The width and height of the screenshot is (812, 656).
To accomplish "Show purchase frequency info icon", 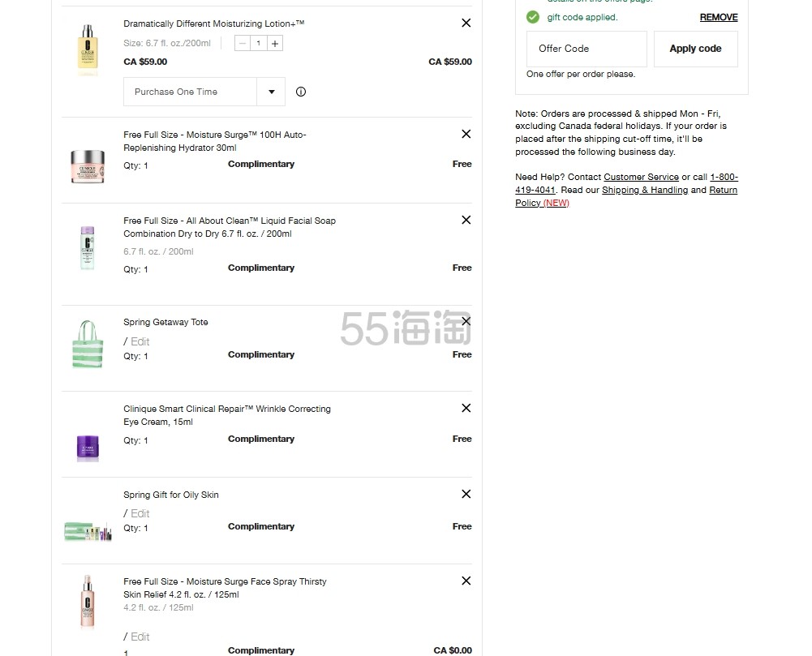I will click(301, 92).
